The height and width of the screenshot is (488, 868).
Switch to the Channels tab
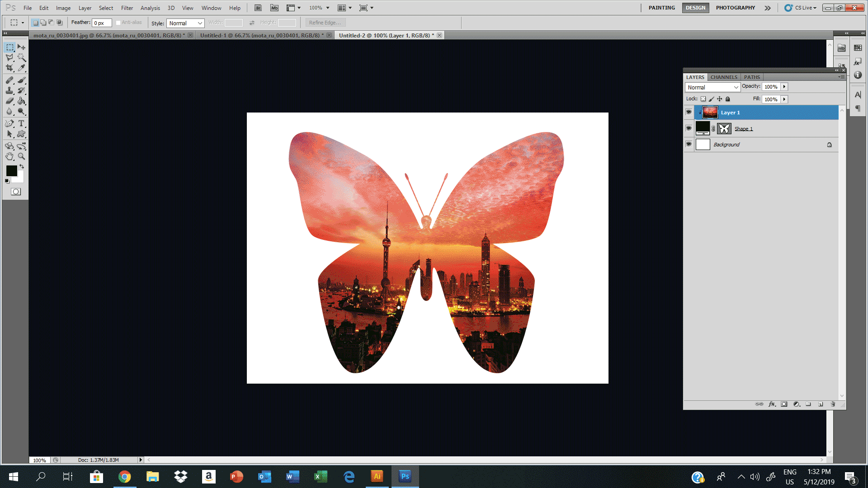point(723,76)
